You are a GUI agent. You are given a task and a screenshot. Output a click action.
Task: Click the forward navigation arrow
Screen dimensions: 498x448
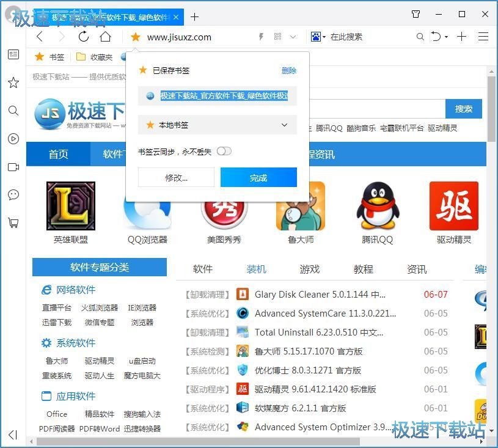pos(62,37)
